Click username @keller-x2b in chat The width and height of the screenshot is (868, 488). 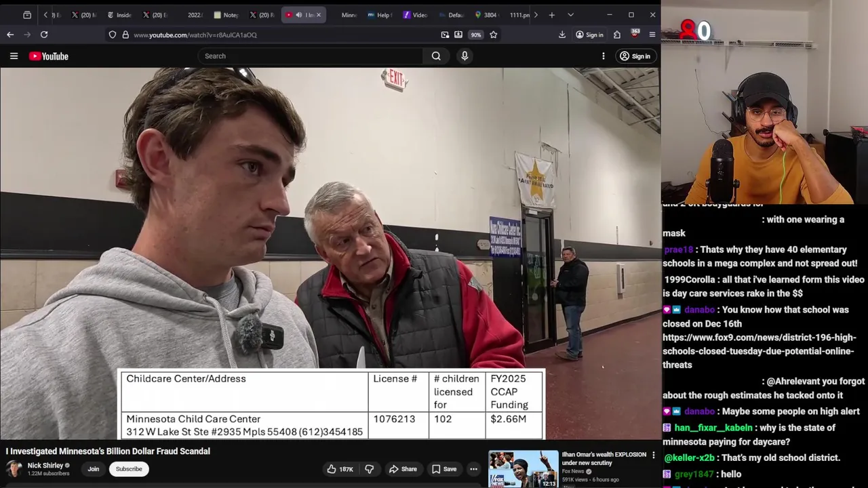(690, 458)
